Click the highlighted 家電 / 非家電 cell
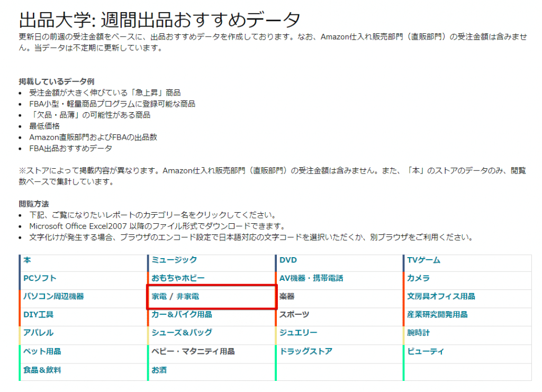542x392 pixels. tap(175, 297)
